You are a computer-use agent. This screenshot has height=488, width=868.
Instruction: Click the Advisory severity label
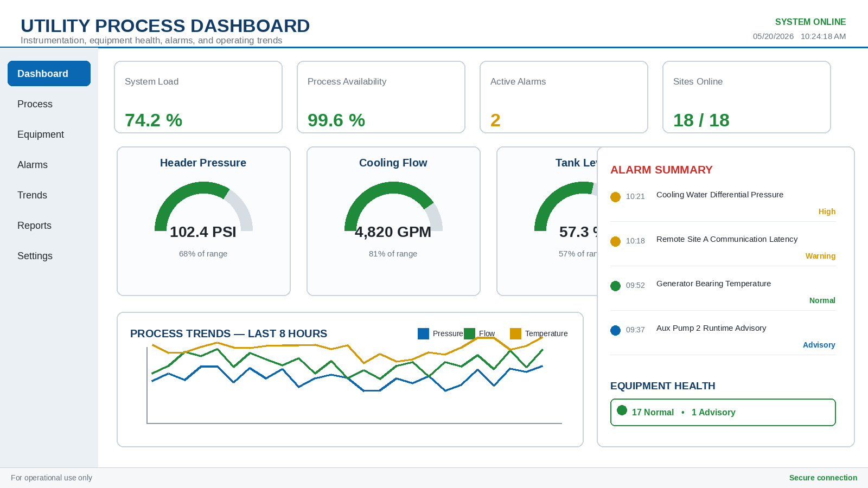(x=819, y=345)
